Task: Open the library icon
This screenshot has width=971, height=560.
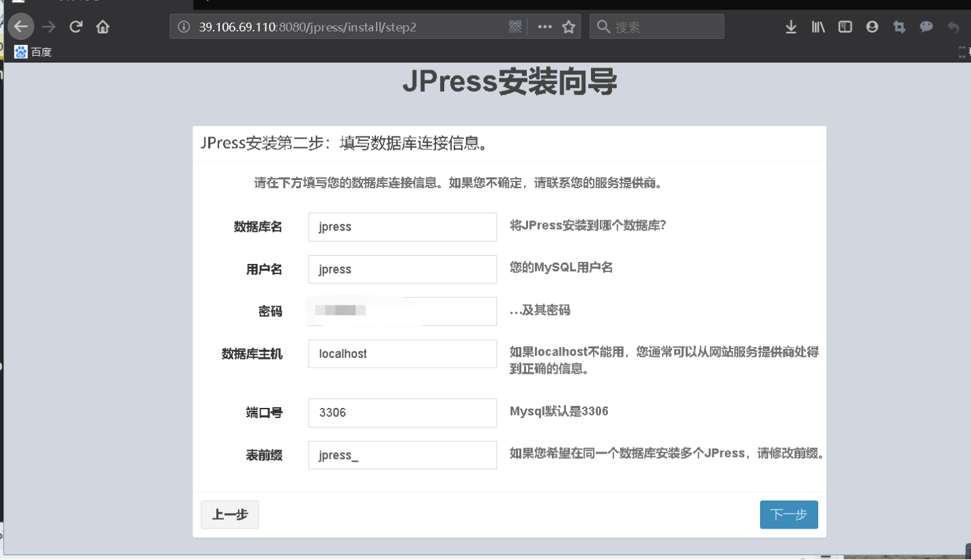Action: (818, 27)
